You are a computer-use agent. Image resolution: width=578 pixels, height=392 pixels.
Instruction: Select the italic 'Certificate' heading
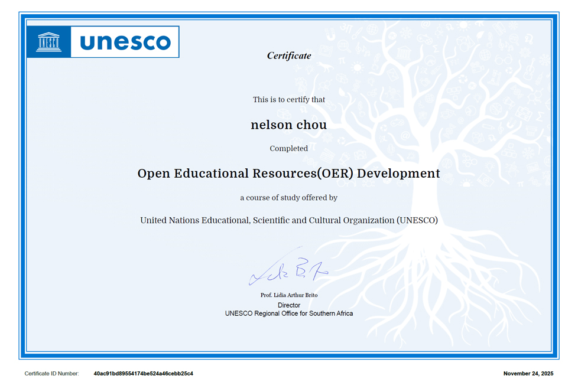(x=288, y=55)
